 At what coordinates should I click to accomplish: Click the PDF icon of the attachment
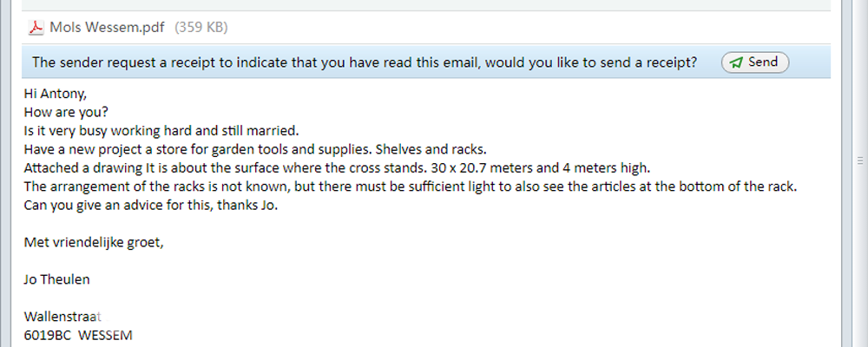click(x=36, y=27)
